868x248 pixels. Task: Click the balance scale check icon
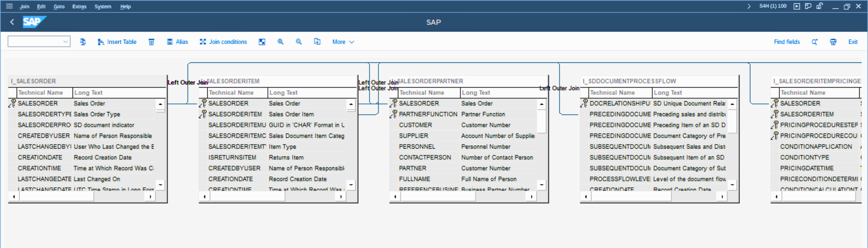[x=83, y=42]
